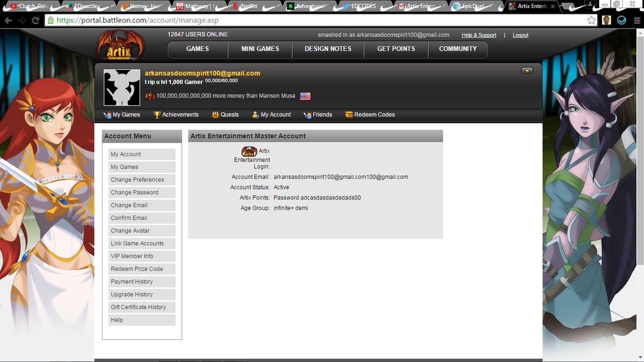Click the Friends people icon
The width and height of the screenshot is (644, 362).
pos(308,114)
